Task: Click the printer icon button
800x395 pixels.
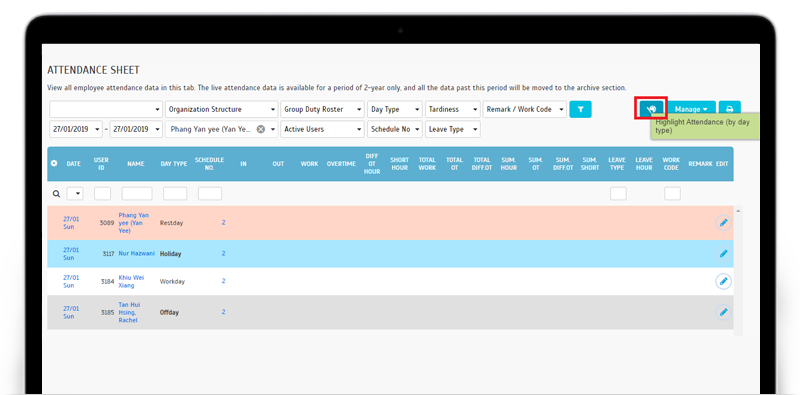Action: [730, 109]
